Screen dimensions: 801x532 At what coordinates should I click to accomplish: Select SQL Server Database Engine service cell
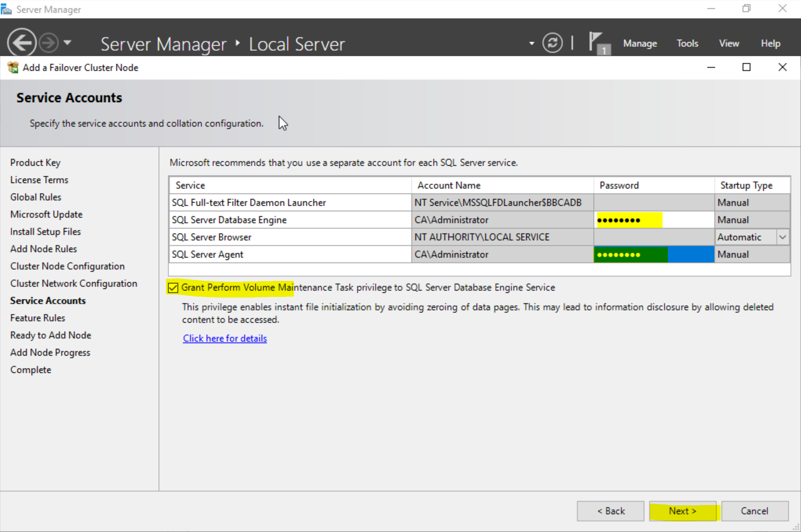tap(290, 220)
